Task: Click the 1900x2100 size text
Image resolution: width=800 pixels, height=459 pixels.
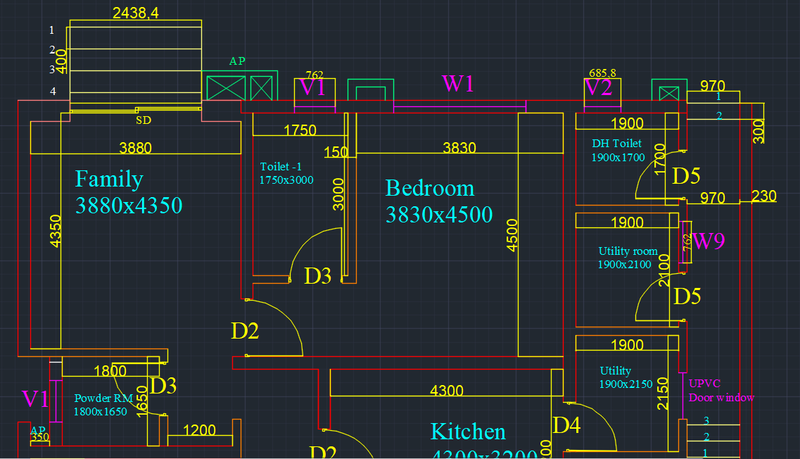Action: 624,265
